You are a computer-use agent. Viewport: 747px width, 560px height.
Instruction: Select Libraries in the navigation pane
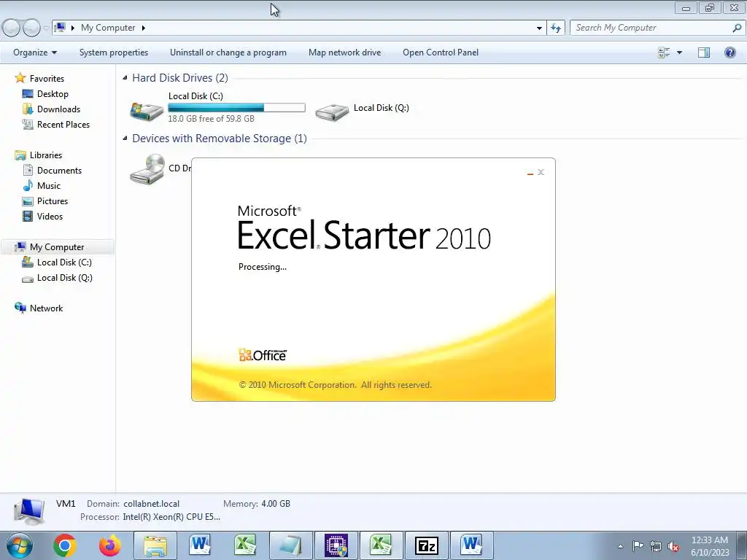[x=46, y=155]
